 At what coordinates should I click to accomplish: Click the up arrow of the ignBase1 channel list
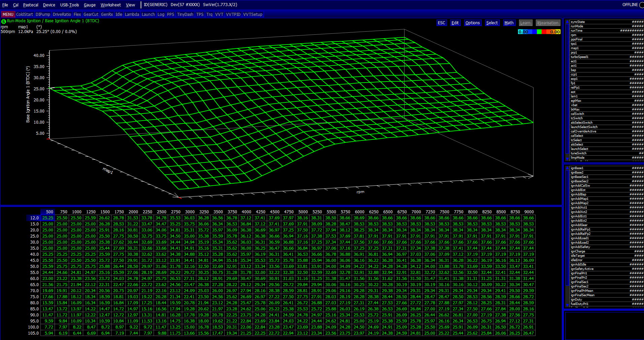click(x=567, y=168)
